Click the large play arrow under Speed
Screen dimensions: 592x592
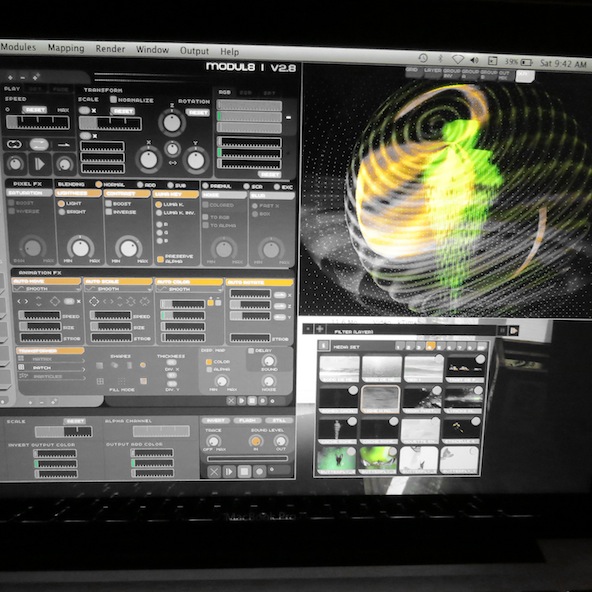coord(40,164)
